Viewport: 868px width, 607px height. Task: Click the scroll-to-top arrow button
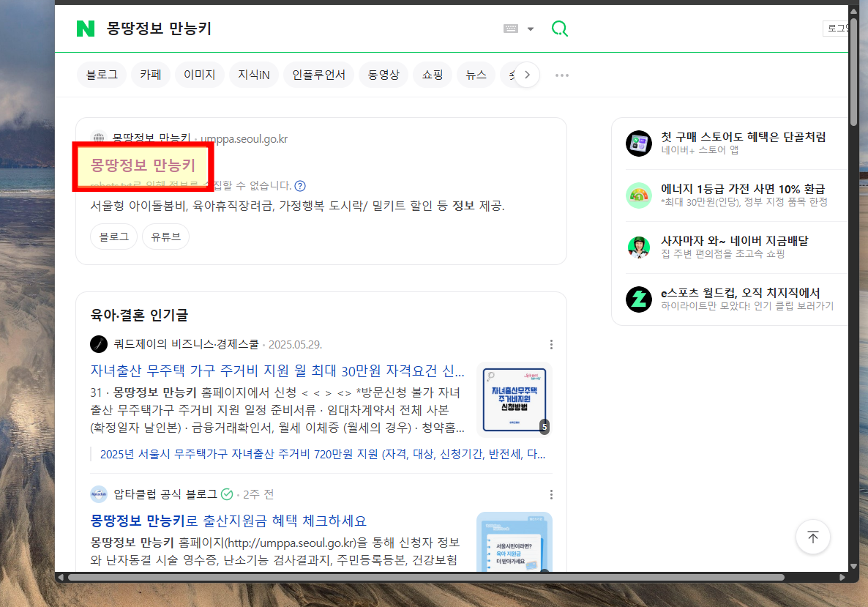tap(812, 537)
